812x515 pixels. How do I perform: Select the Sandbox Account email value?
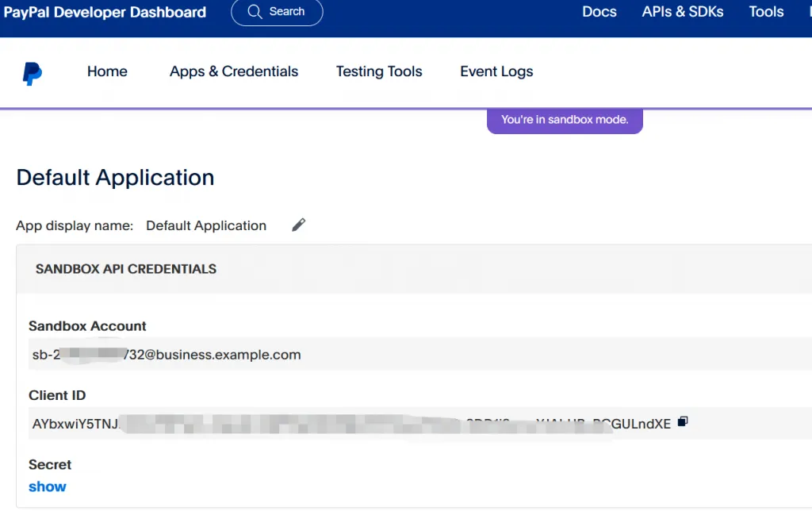click(167, 355)
